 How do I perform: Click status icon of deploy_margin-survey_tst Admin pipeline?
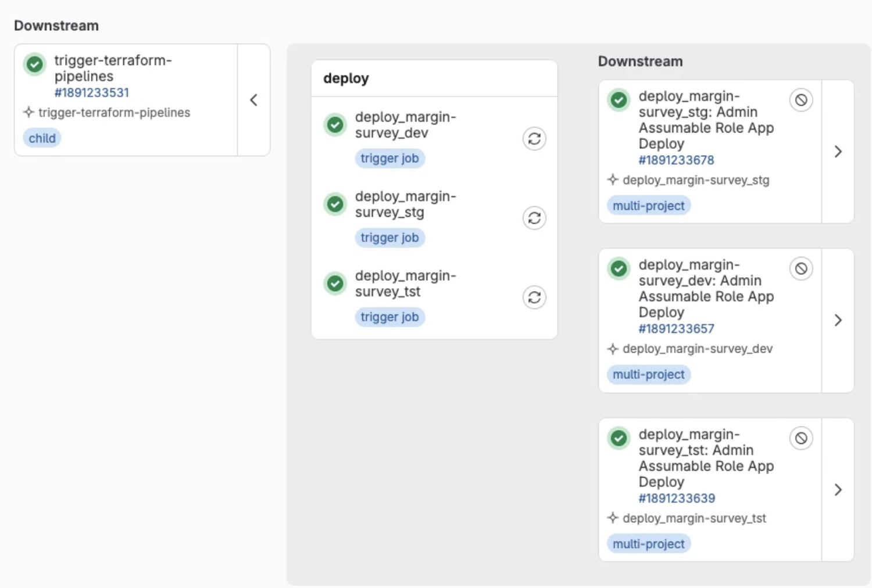619,438
